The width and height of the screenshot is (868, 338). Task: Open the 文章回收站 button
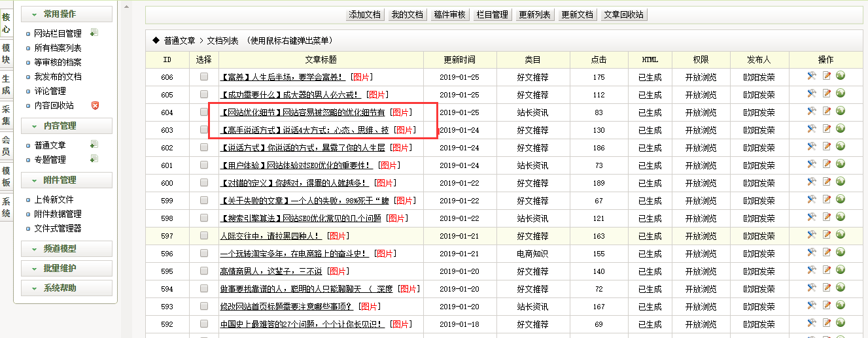(x=623, y=14)
